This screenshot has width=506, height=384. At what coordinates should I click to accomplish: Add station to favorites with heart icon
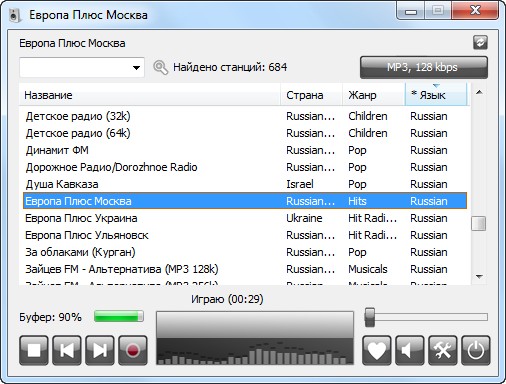click(x=377, y=350)
